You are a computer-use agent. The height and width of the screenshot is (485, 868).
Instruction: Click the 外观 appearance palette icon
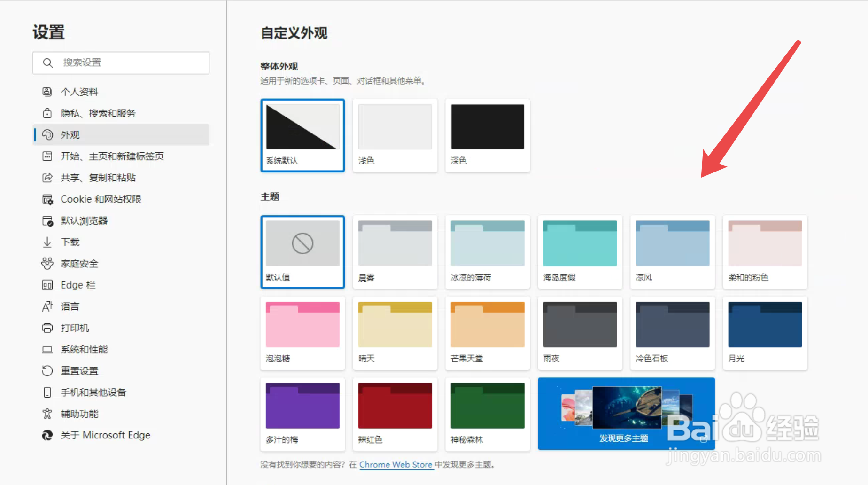47,134
